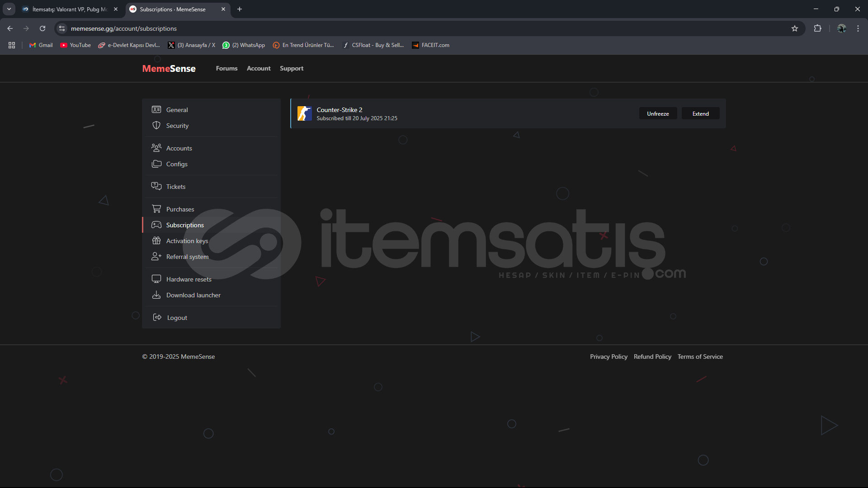The image size is (868, 488).
Task: Click the Security shield icon
Action: (156, 126)
